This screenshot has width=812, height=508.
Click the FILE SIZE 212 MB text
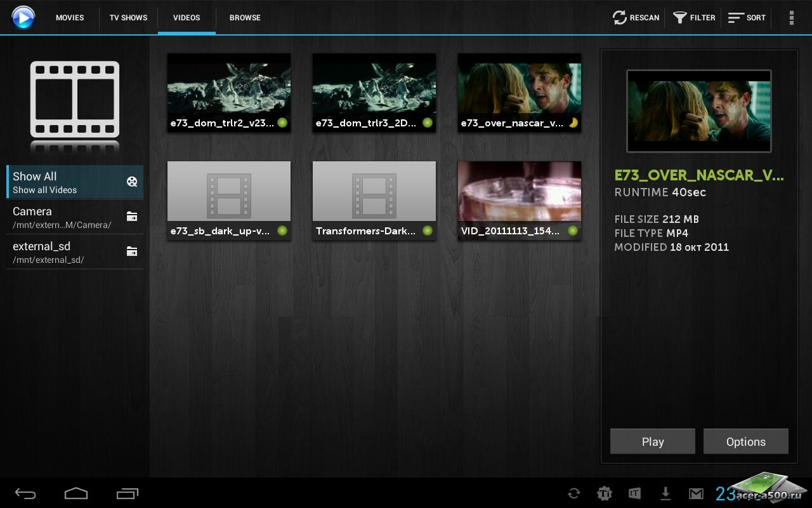(x=657, y=219)
